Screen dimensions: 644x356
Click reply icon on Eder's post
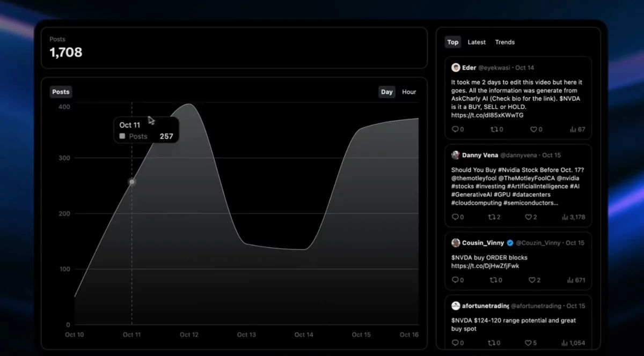coord(455,129)
